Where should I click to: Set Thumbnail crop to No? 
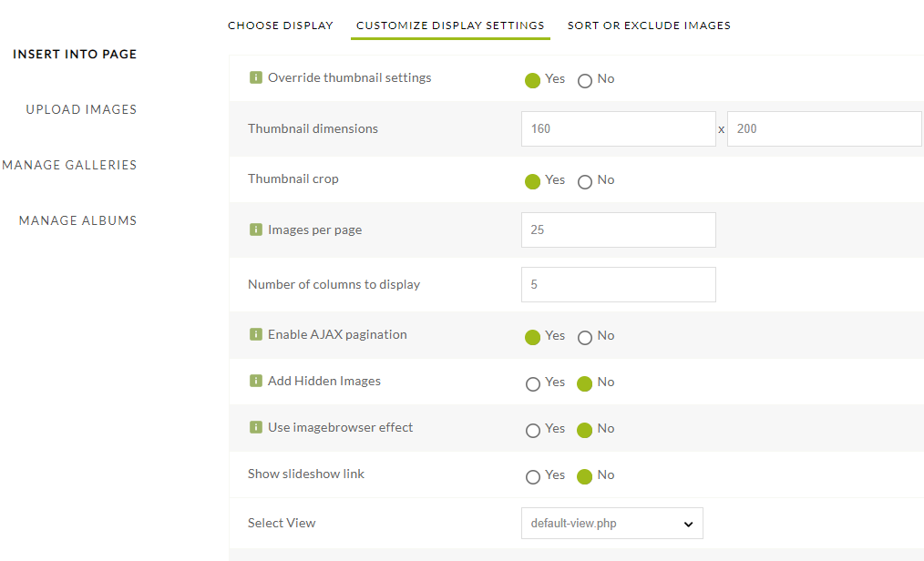coord(585,181)
